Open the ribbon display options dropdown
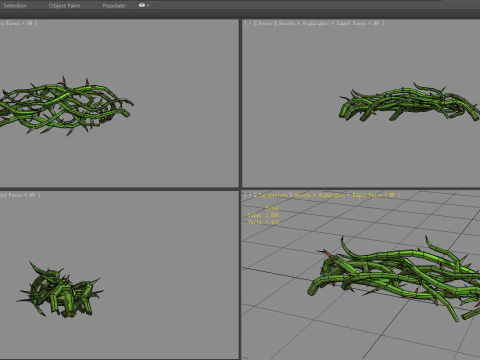Screen dimensions: 480x360 144,5
